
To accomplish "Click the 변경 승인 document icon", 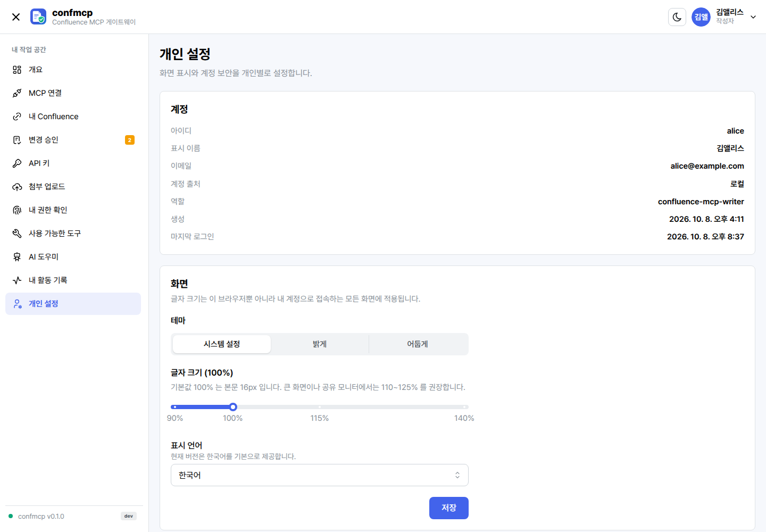I will (17, 140).
